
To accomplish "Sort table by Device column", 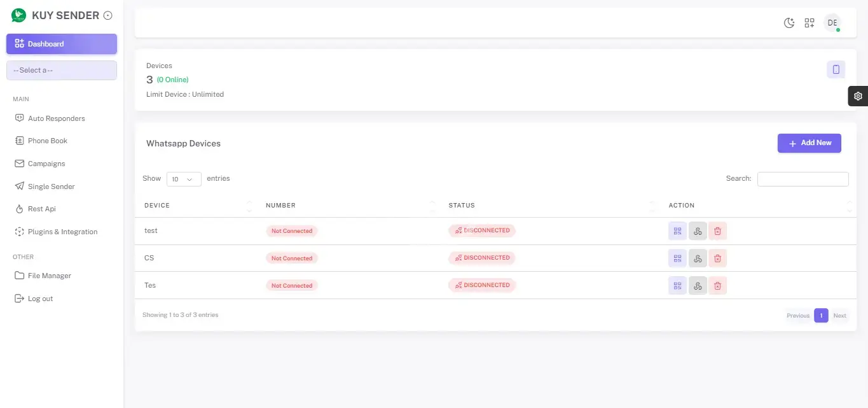I will (198, 206).
